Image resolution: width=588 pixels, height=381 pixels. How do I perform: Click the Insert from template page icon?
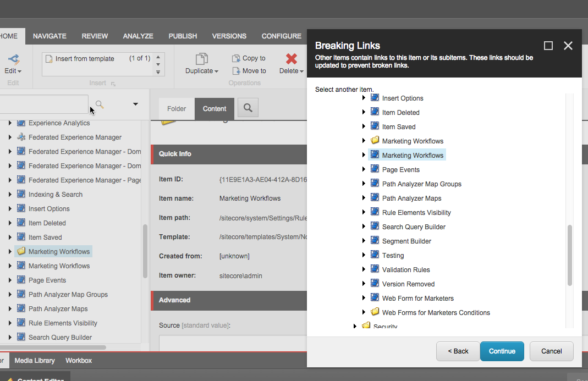coord(49,59)
